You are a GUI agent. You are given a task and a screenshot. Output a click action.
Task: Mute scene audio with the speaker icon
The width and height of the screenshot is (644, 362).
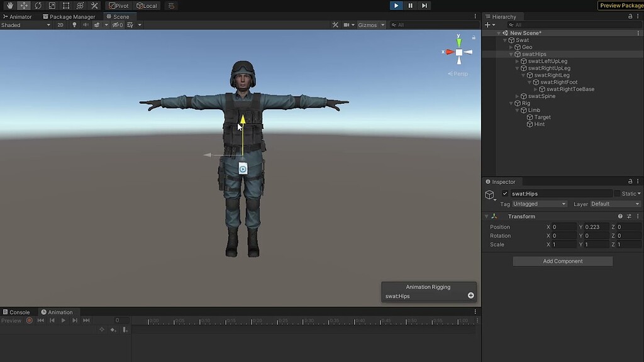coord(86,25)
